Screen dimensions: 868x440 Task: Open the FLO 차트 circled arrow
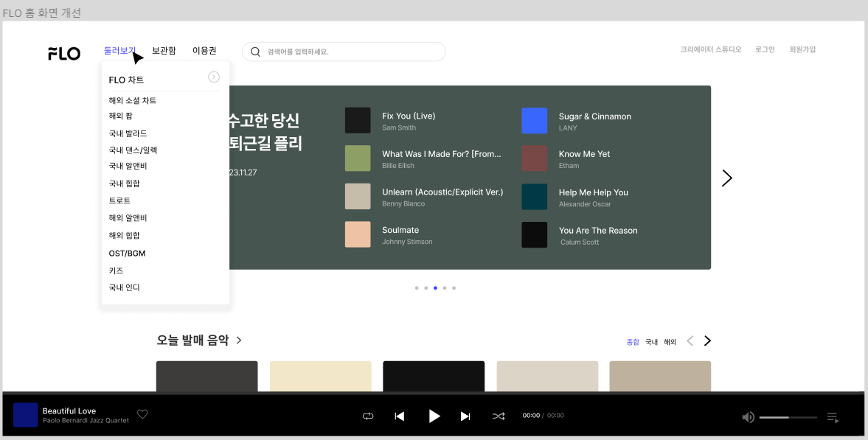pos(214,77)
